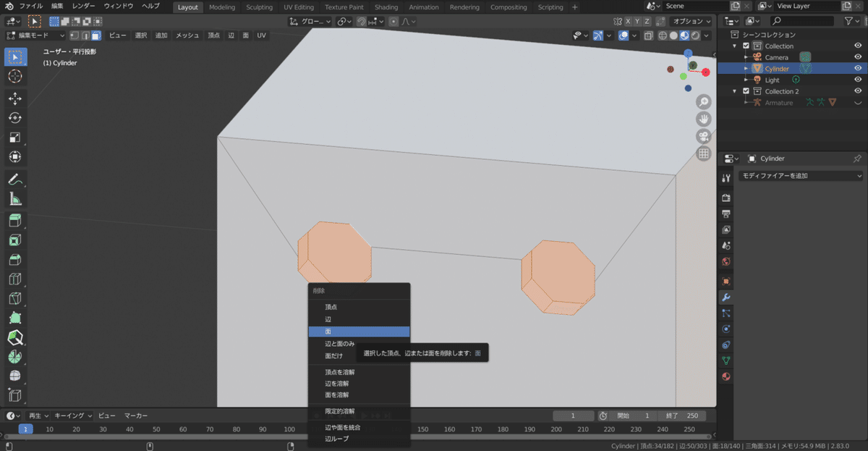Click the current frame field
Viewport: 868px width, 451px height.
tap(573, 416)
